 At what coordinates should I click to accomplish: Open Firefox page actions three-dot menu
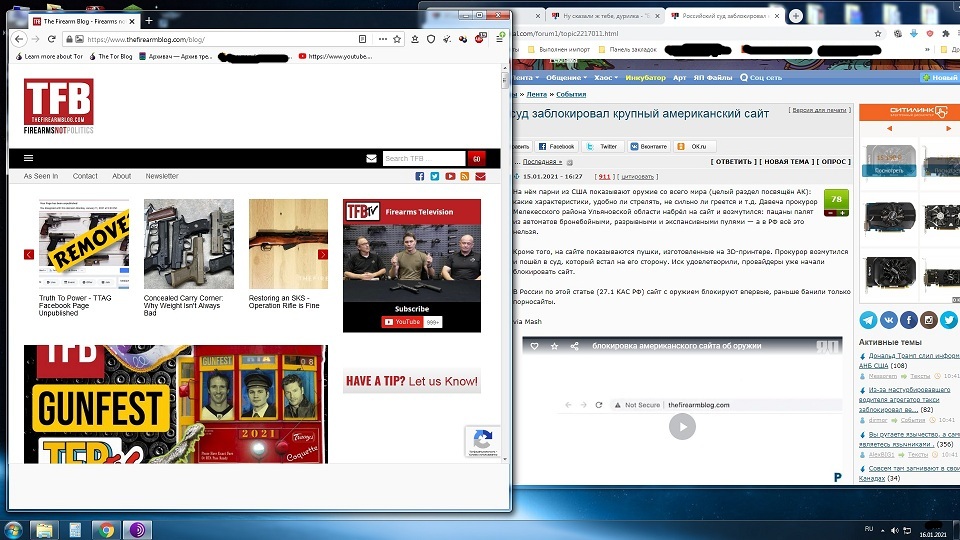coord(383,39)
